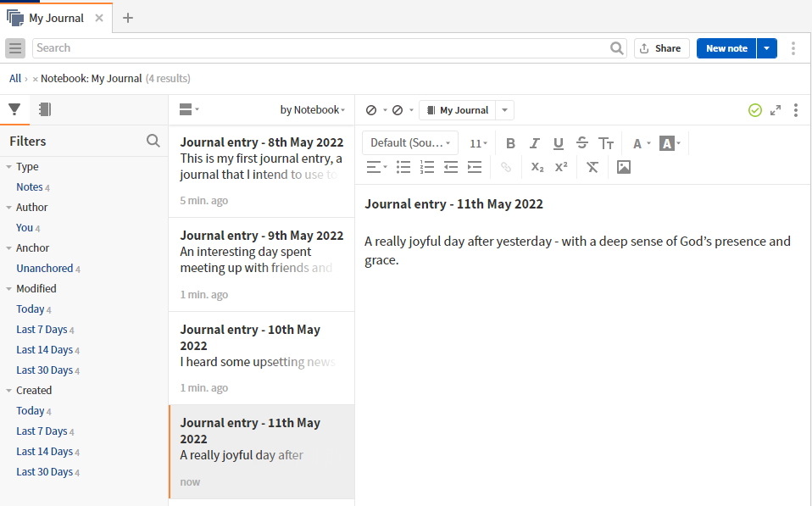The width and height of the screenshot is (812, 506).
Task: Open the New note dropdown arrow
Action: [767, 48]
